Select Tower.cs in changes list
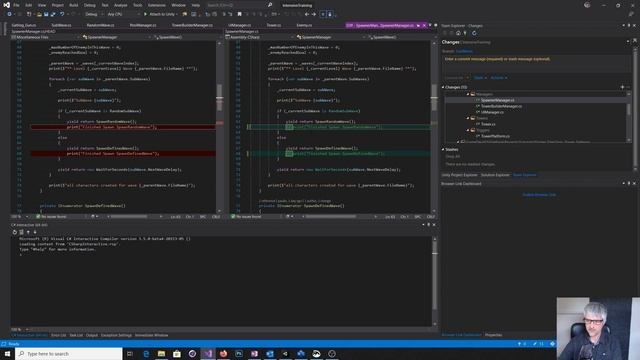 click(x=488, y=124)
